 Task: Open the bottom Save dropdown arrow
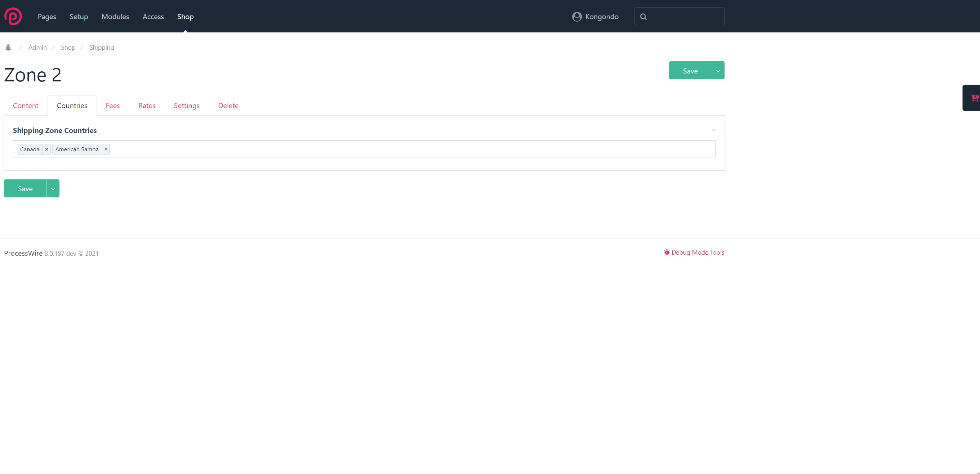pyautogui.click(x=53, y=188)
